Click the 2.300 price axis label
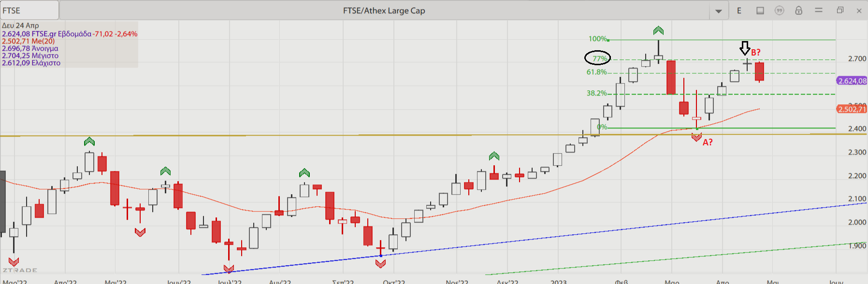Viewport: 868px width, 284px height. (857, 152)
